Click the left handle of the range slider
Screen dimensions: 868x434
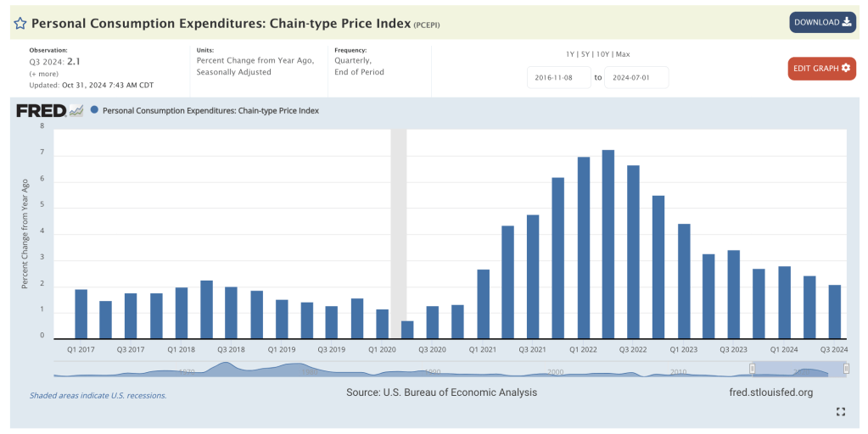[x=752, y=368]
